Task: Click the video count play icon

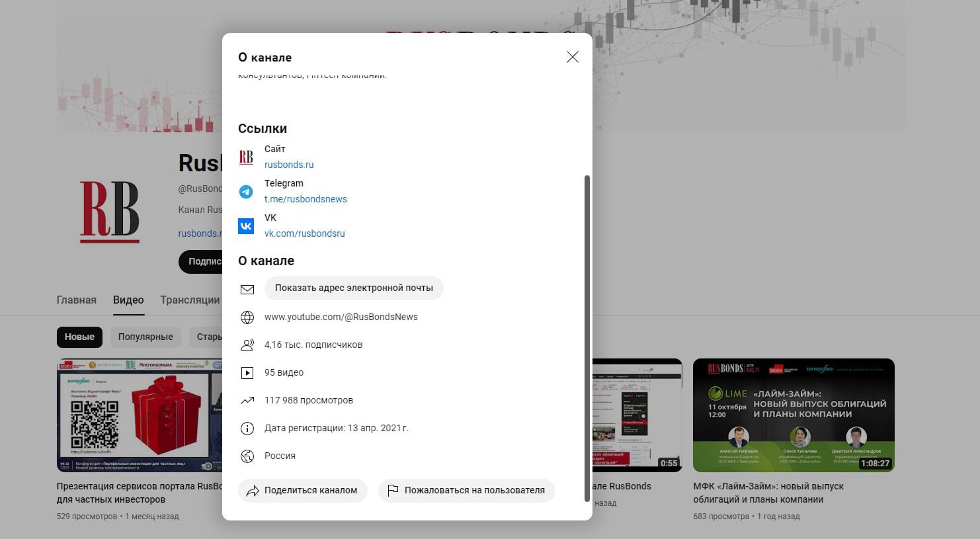Action: (x=247, y=373)
